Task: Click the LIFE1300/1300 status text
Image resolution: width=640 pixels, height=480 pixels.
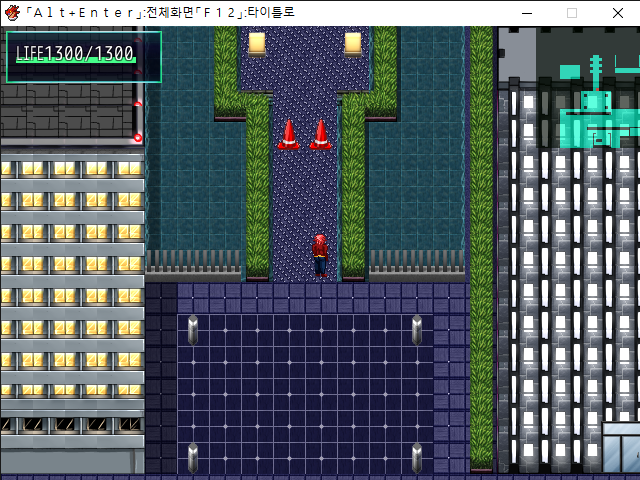Action: coord(75,53)
